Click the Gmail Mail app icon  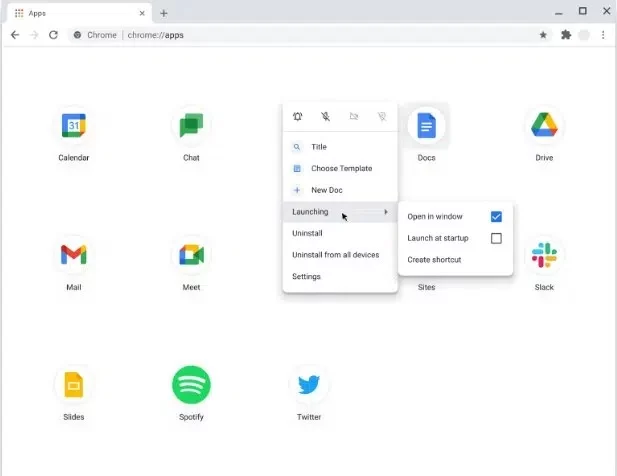point(74,255)
